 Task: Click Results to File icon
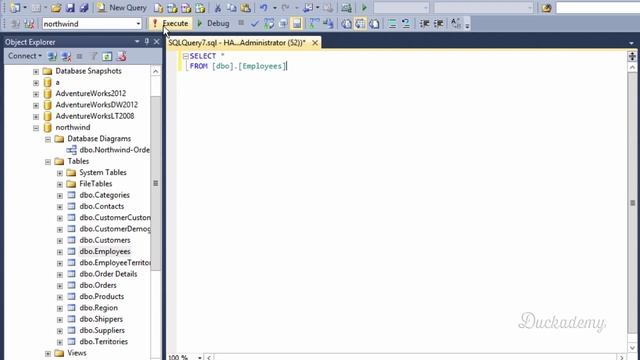[374, 24]
